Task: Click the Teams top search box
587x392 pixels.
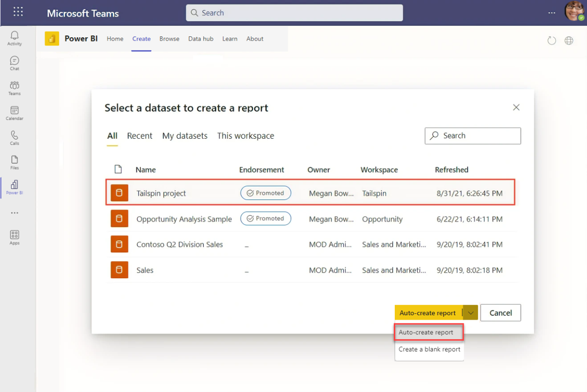Action: (x=294, y=13)
